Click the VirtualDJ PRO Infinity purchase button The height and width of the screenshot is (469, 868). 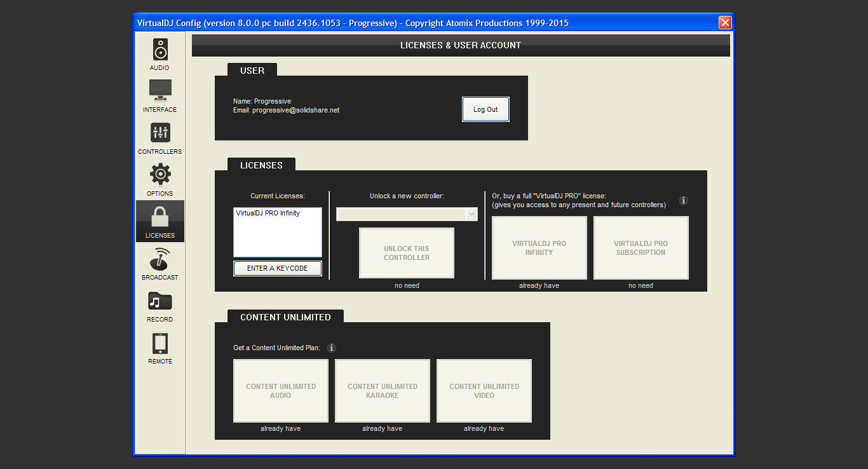pos(539,248)
